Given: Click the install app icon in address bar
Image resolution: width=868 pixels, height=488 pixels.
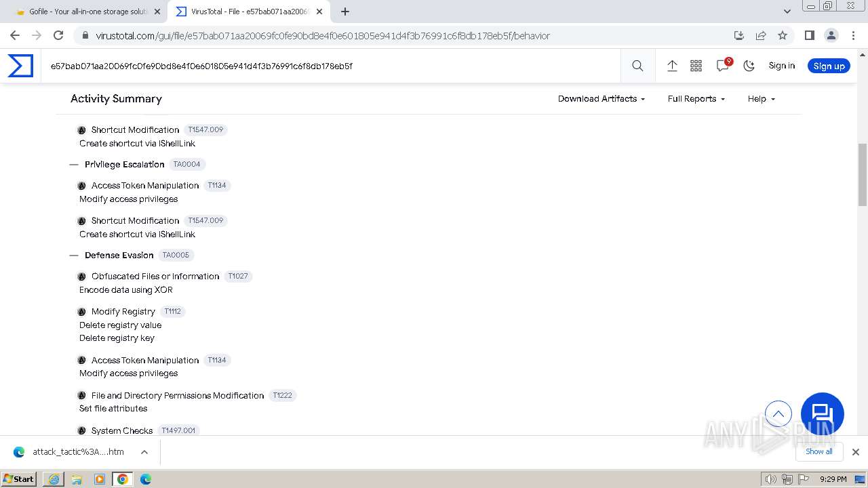Looking at the screenshot, I should (x=739, y=35).
